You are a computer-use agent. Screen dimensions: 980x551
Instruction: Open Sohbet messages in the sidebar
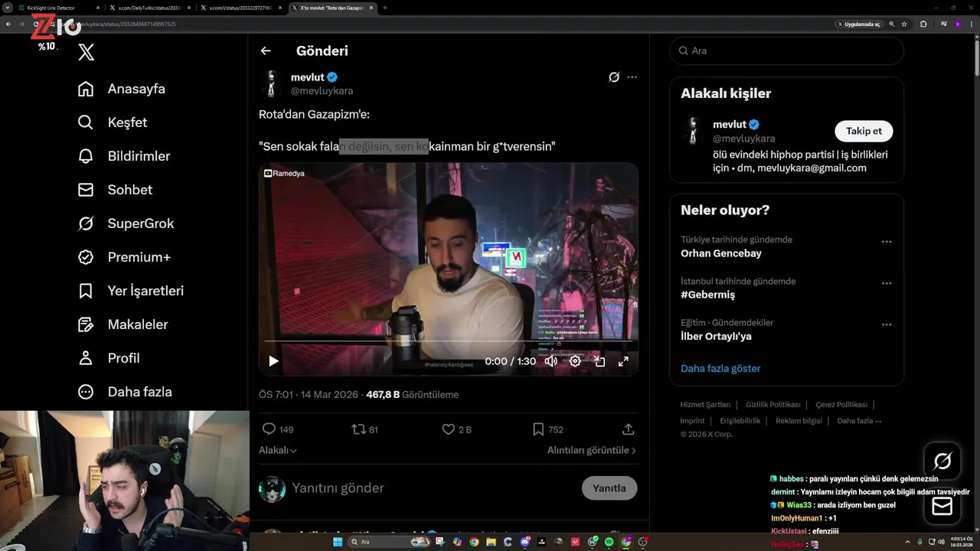[x=115, y=190]
